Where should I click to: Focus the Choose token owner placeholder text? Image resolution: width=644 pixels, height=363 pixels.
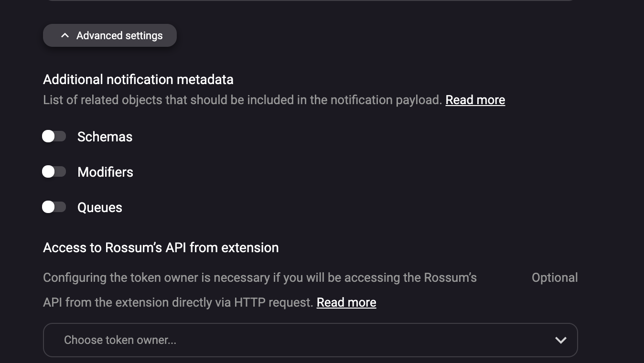click(x=120, y=340)
